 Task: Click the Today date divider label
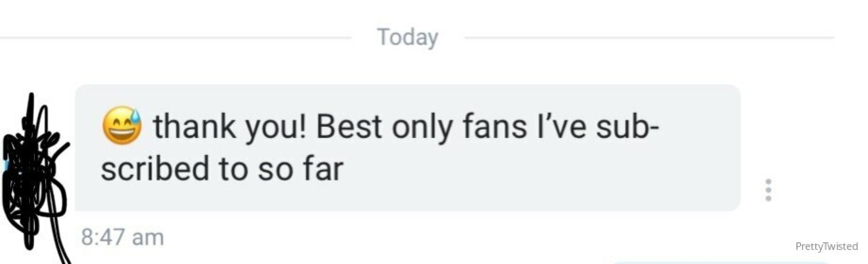(408, 37)
